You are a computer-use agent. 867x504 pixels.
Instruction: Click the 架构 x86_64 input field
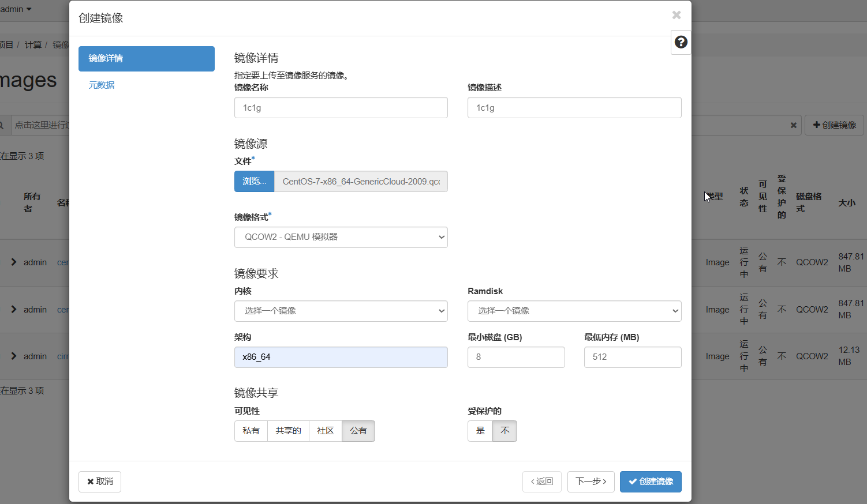tap(341, 357)
